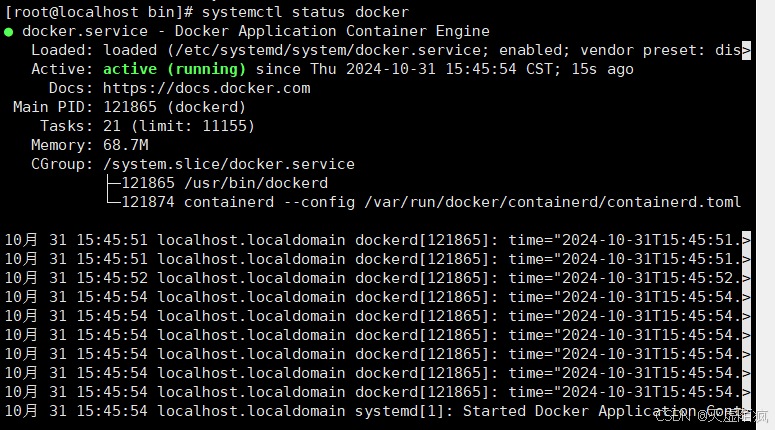This screenshot has width=775, height=430.
Task: Click the truncation arrow on the 15:45:52 log line
Action: point(746,278)
